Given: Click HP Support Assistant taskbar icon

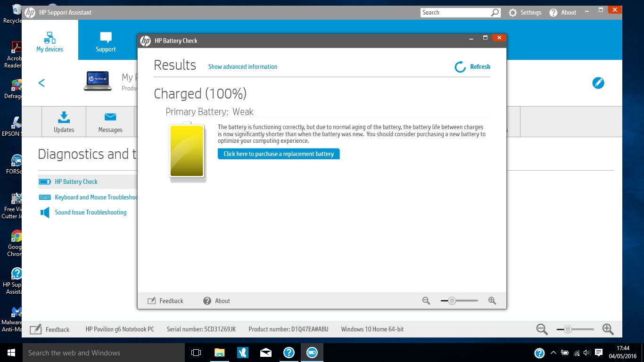Looking at the screenshot, I should tap(289, 353).
